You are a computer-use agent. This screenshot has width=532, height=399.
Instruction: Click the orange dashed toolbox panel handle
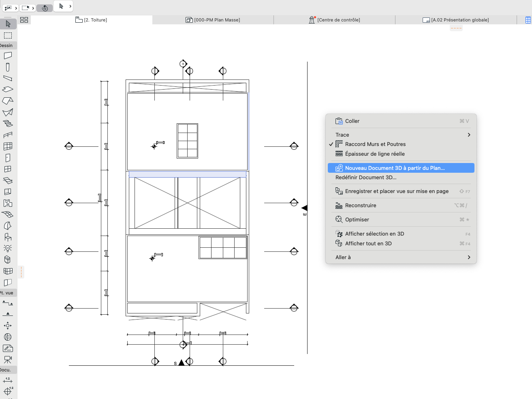(x=21, y=272)
